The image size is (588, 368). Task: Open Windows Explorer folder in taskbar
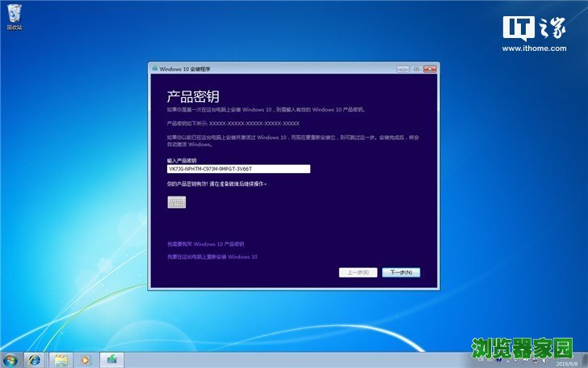60,359
